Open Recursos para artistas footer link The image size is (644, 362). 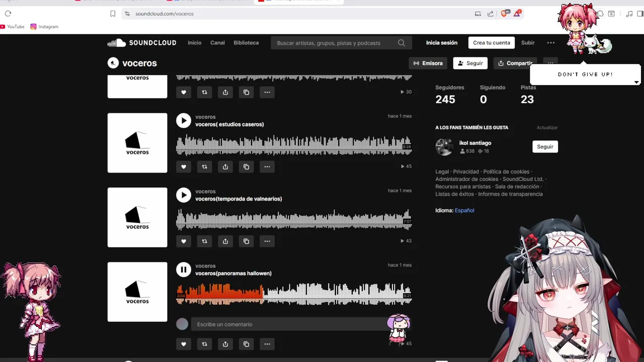(463, 187)
